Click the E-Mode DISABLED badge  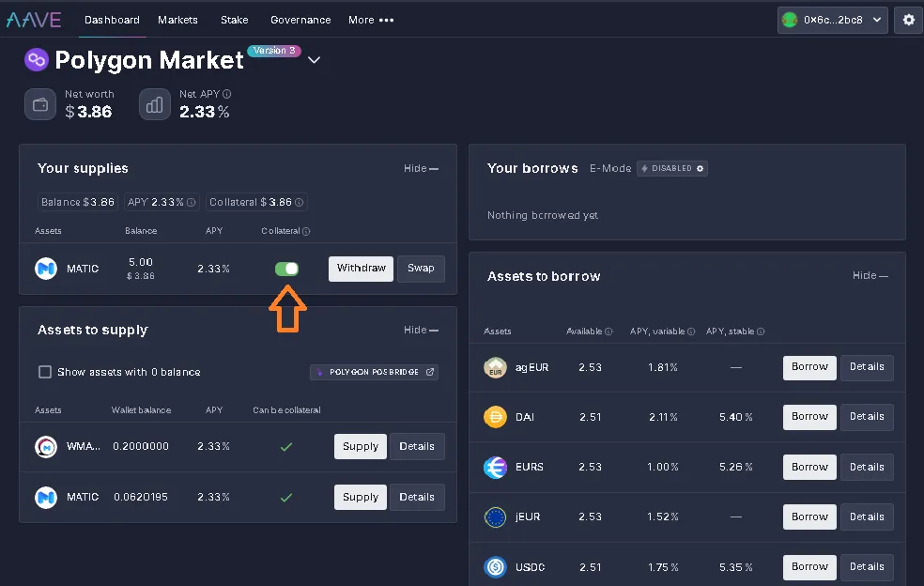pyautogui.click(x=672, y=169)
